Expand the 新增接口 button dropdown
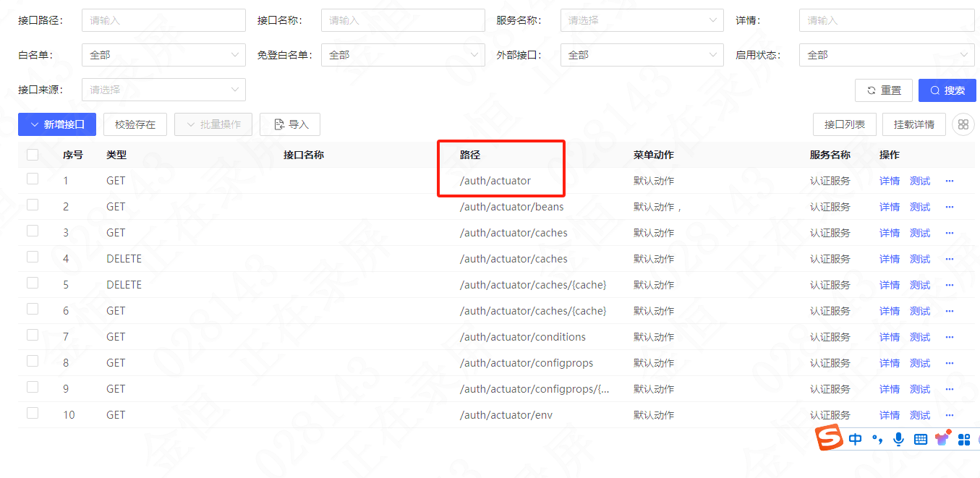The image size is (980, 478). click(57, 124)
